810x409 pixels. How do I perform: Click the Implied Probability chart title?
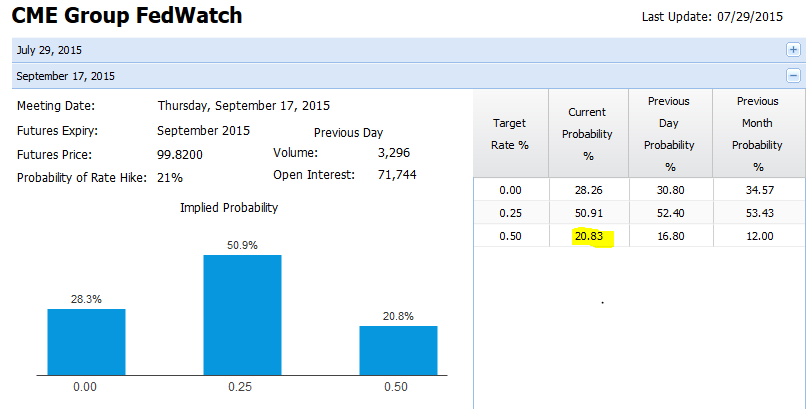(229, 208)
